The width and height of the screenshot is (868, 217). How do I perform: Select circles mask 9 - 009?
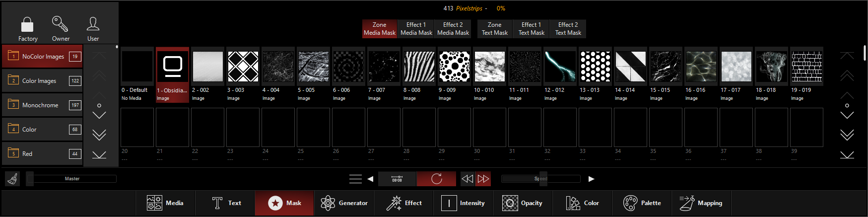coord(455,74)
